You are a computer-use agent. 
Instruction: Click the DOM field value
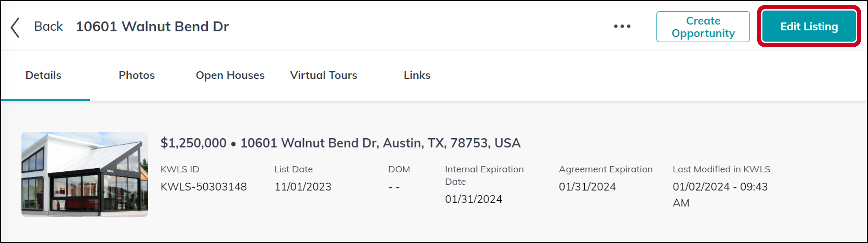(x=394, y=187)
